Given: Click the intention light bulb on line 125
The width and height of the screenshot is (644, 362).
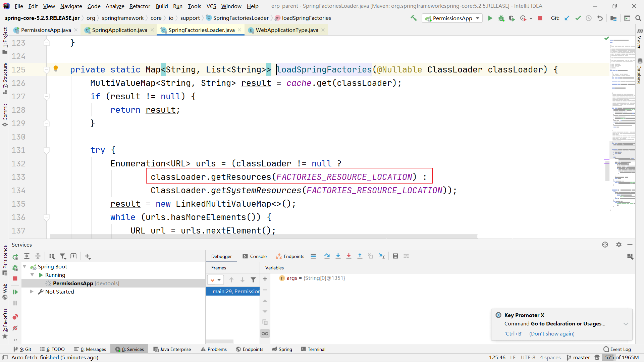Looking at the screenshot, I should [56, 69].
